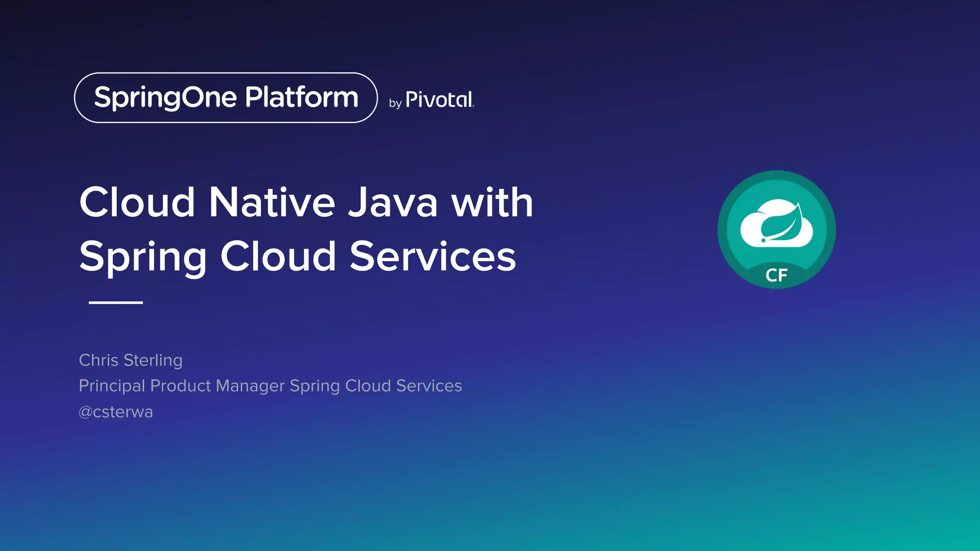Select the 'Cloud Native Java with' title line
This screenshot has width=980, height=551.
point(306,202)
